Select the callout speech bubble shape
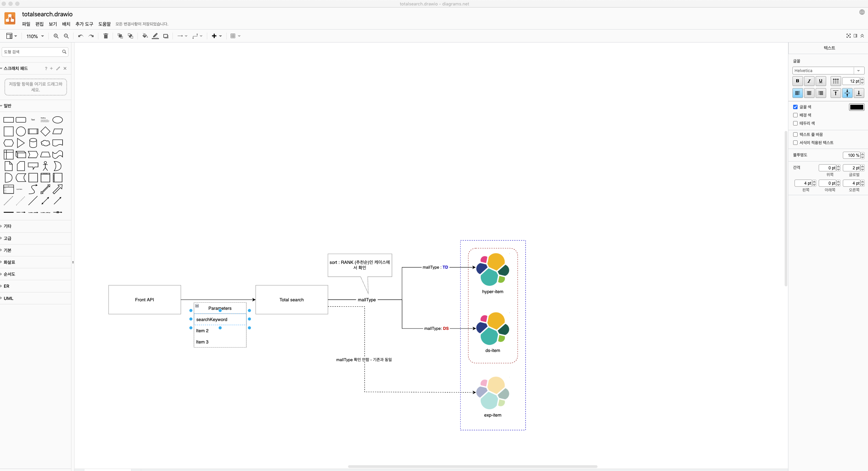Viewport: 868px width, 471px height. click(33, 166)
